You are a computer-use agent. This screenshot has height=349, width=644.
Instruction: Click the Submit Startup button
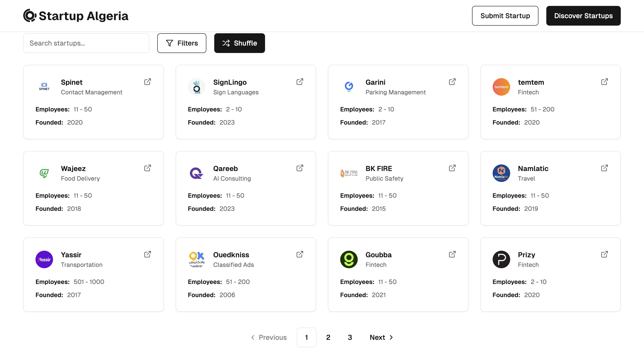pyautogui.click(x=505, y=16)
